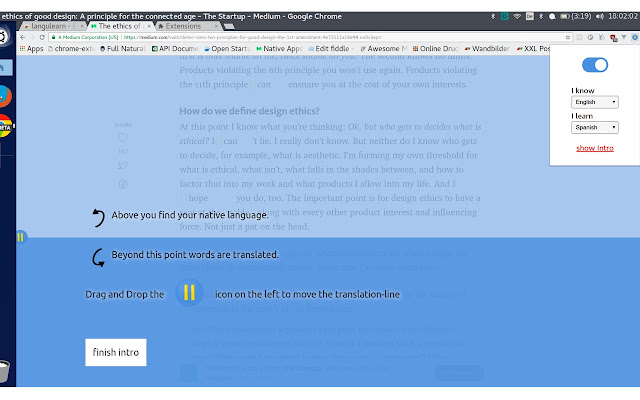The image size is (640, 400).
Task: Click the blue langulearn extension icon in the toolbar
Action: pos(635,37)
